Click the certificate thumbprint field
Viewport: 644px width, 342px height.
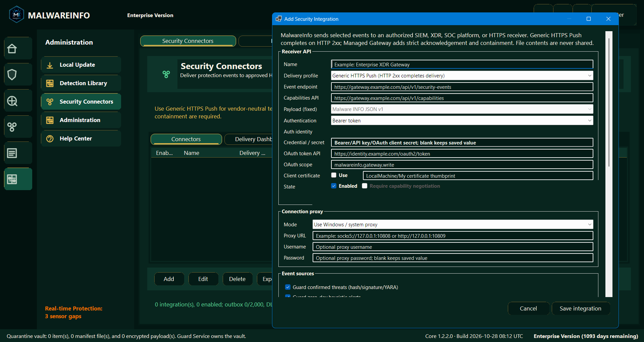click(x=478, y=176)
